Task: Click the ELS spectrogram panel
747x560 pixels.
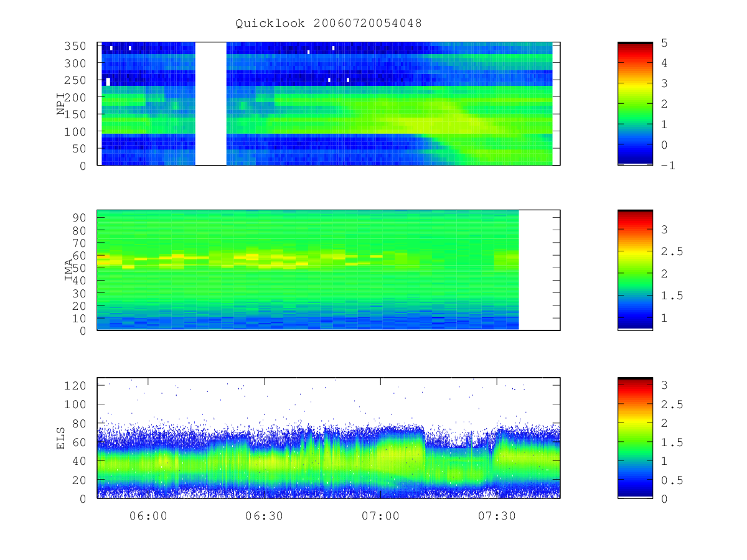Action: (329, 438)
